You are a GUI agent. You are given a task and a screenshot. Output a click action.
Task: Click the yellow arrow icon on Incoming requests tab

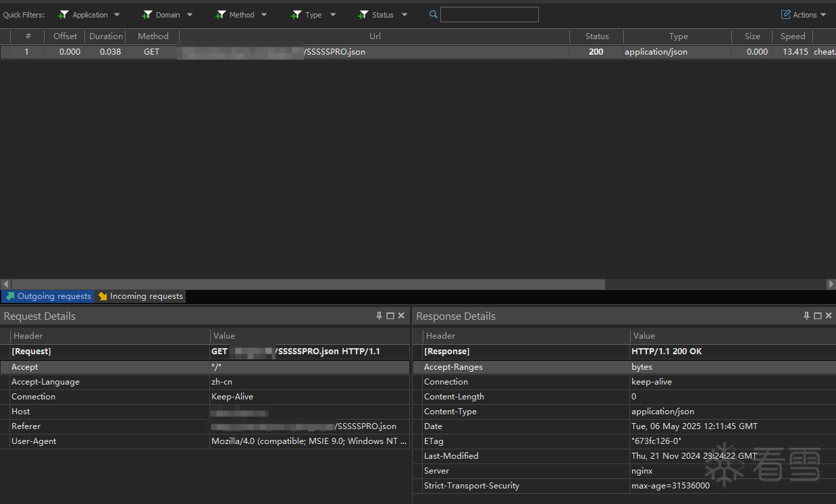click(103, 296)
